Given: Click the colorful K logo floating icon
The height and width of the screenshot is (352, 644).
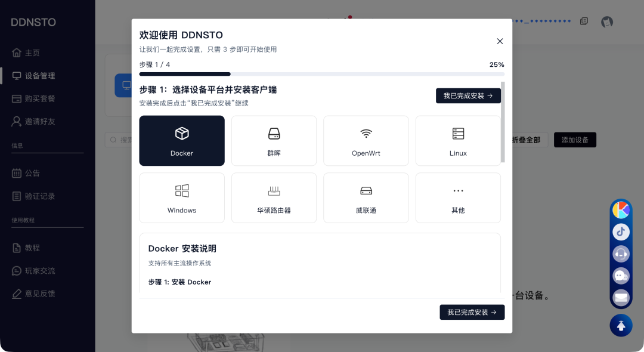Looking at the screenshot, I should click(x=621, y=210).
